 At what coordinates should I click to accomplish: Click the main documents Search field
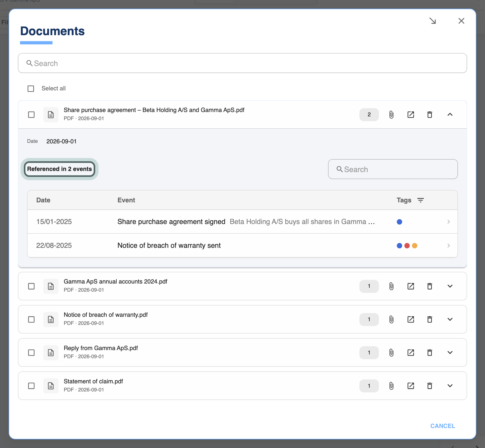coord(242,63)
